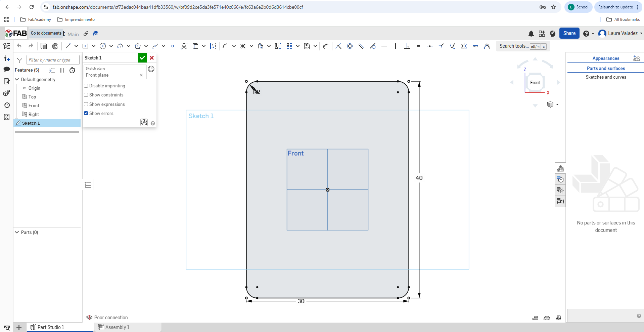644x332 pixels.
Task: Enable Show constraints checkbox
Action: (86, 95)
